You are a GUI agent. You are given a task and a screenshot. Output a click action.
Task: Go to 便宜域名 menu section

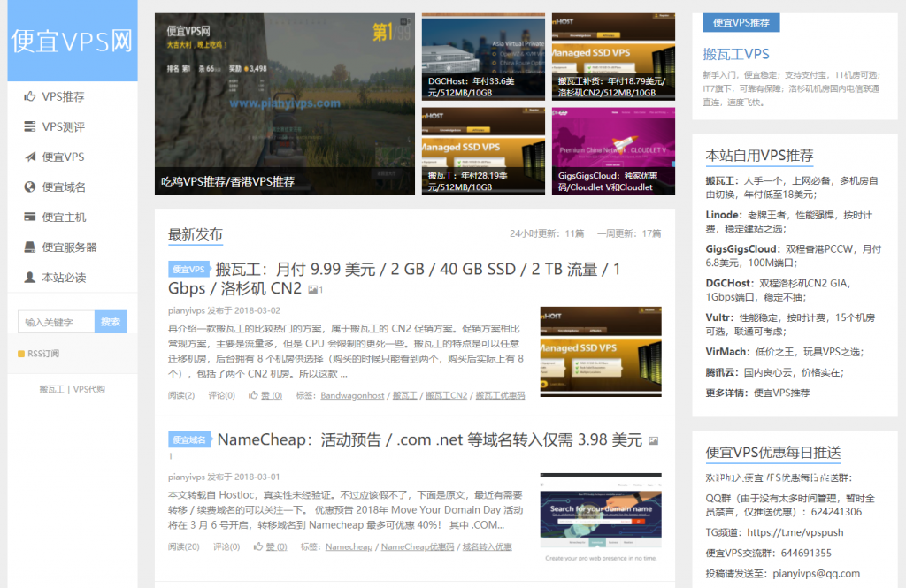(x=64, y=187)
